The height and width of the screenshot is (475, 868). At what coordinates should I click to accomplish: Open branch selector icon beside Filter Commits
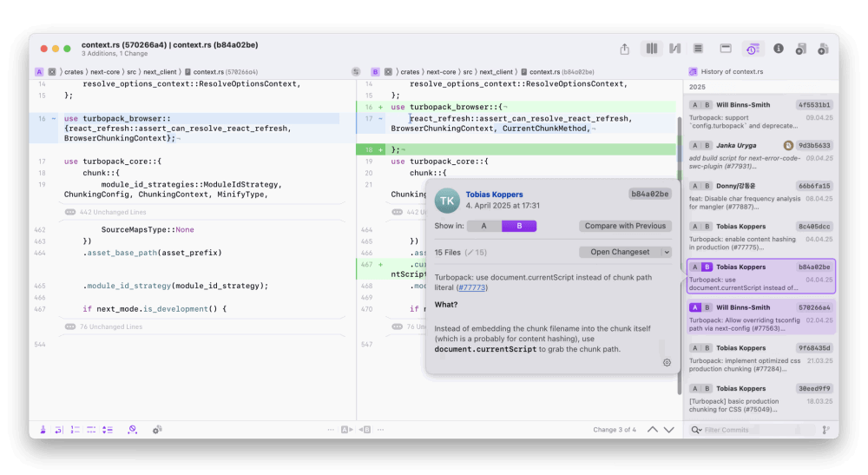point(826,430)
